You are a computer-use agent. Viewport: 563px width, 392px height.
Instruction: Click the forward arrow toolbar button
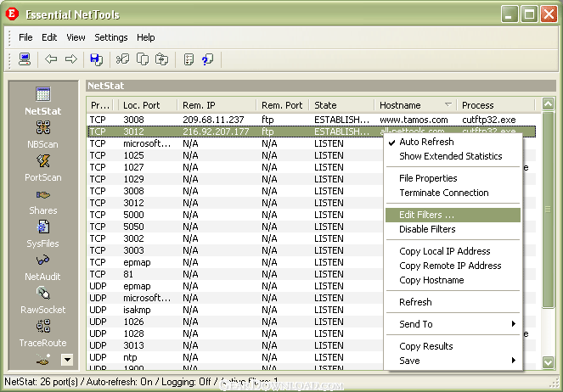click(71, 59)
